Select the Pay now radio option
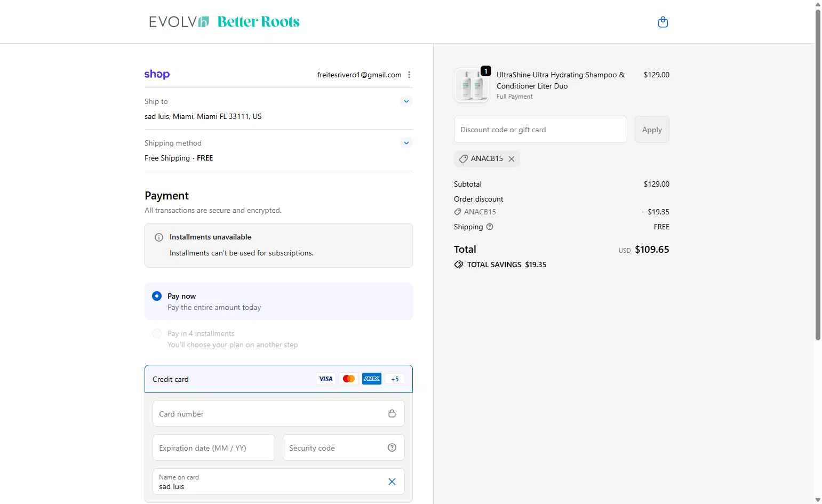 point(157,296)
